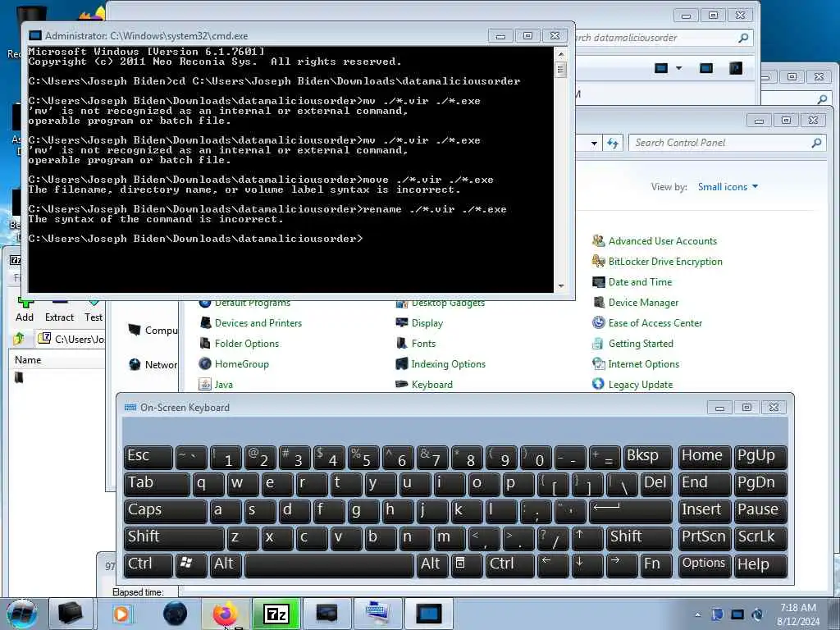The width and height of the screenshot is (840, 630).
Task: Click the taskbar clock 7:18 AM
Action: pos(798,608)
